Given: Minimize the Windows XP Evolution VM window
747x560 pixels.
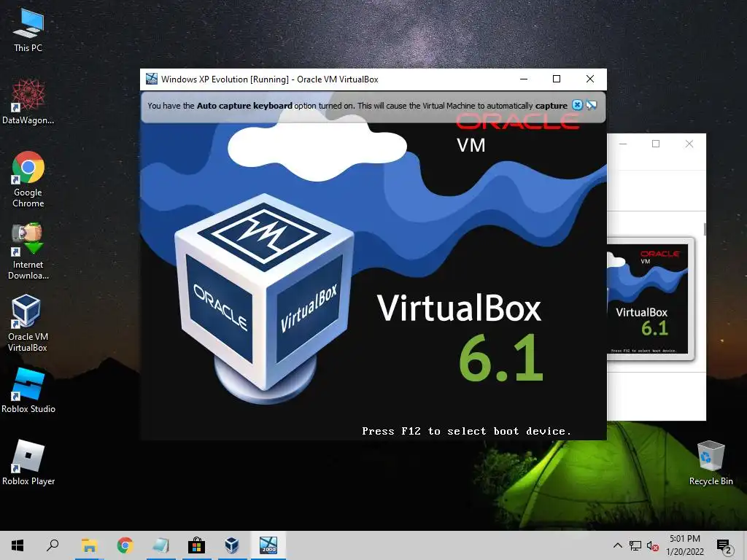Looking at the screenshot, I should click(524, 79).
